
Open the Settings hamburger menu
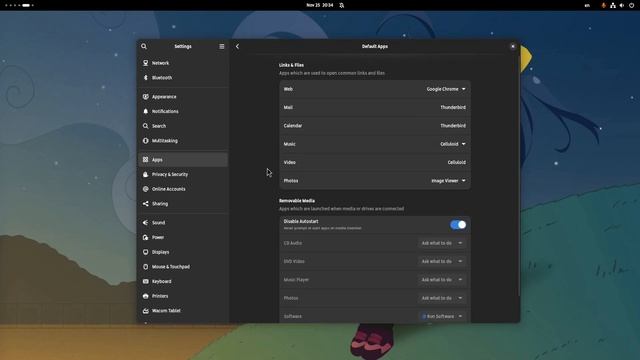[222, 47]
